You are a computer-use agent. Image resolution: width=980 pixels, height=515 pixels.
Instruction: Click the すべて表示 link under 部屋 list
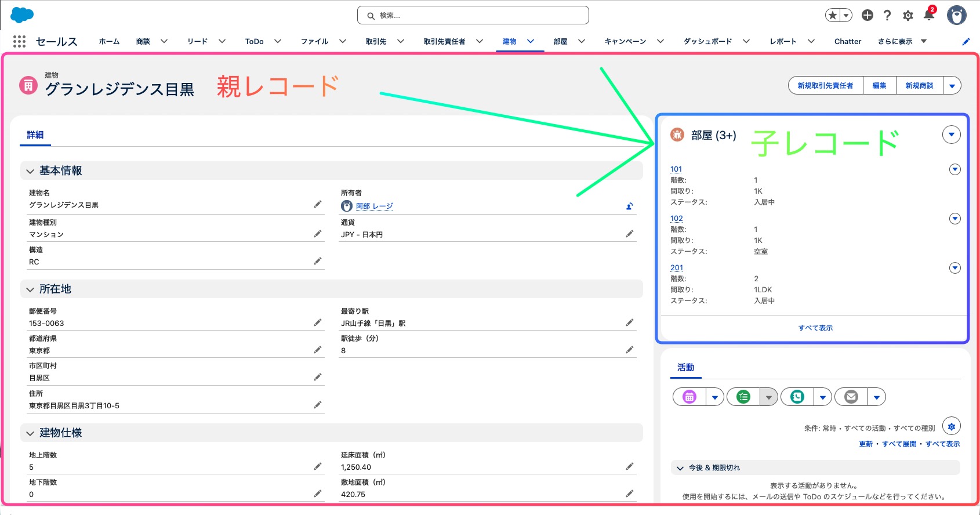815,328
